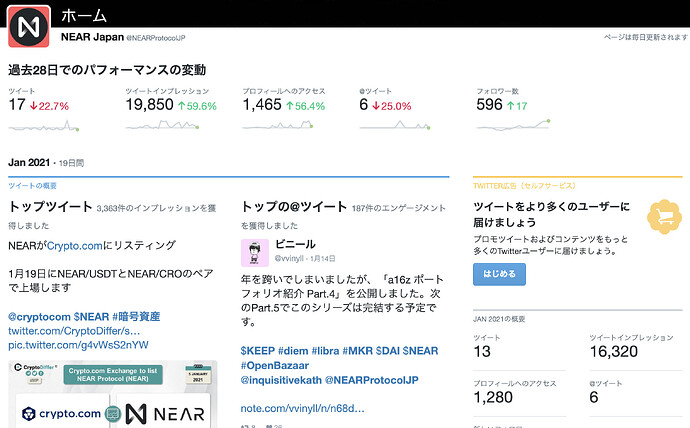Click the @inquisitivekath mention
Screen dimensions: 690x428
pyautogui.click(x=281, y=380)
